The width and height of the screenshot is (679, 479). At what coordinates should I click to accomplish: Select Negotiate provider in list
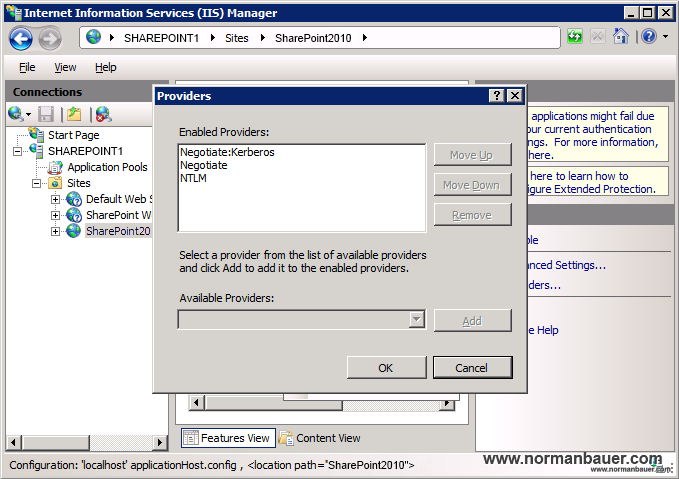204,165
